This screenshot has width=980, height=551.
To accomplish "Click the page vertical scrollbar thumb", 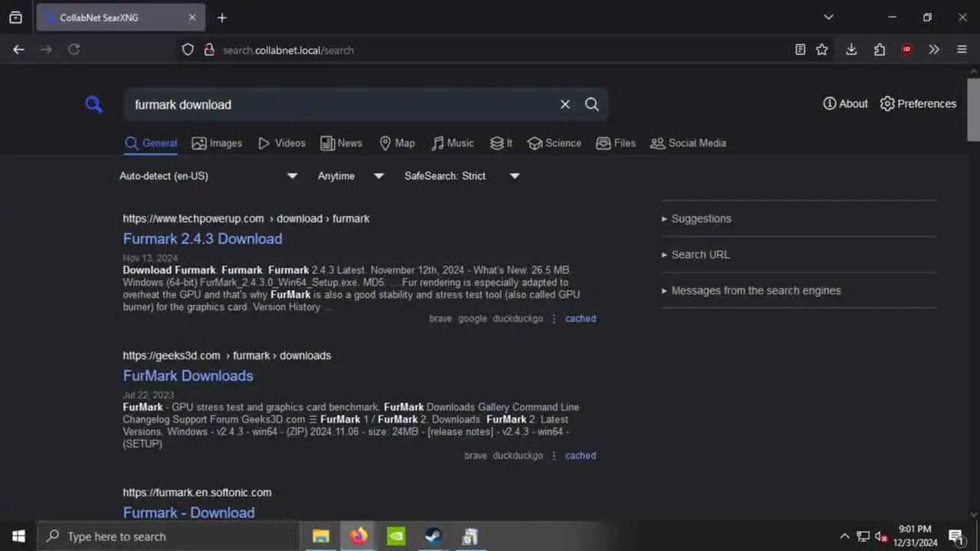I will (974, 109).
